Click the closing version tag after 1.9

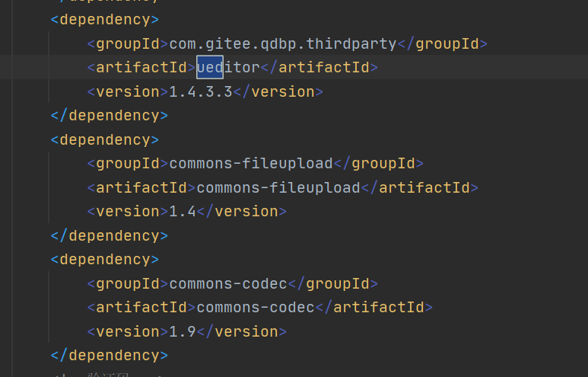(x=241, y=331)
